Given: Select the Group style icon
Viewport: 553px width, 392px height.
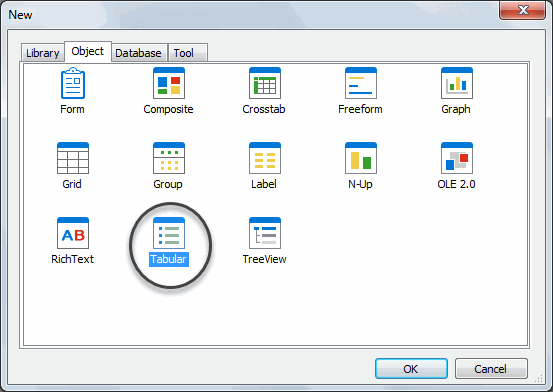Looking at the screenshot, I should click(x=169, y=158).
